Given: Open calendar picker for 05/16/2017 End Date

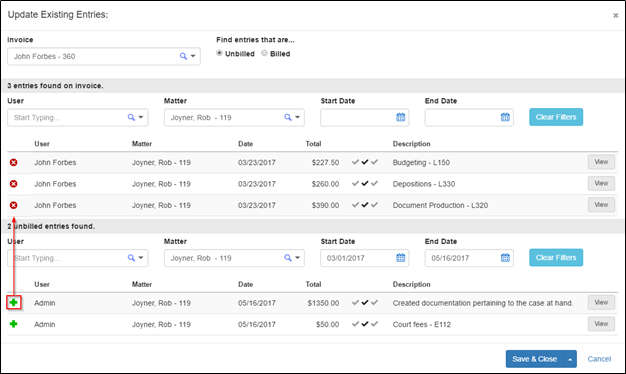Looking at the screenshot, I should (505, 258).
